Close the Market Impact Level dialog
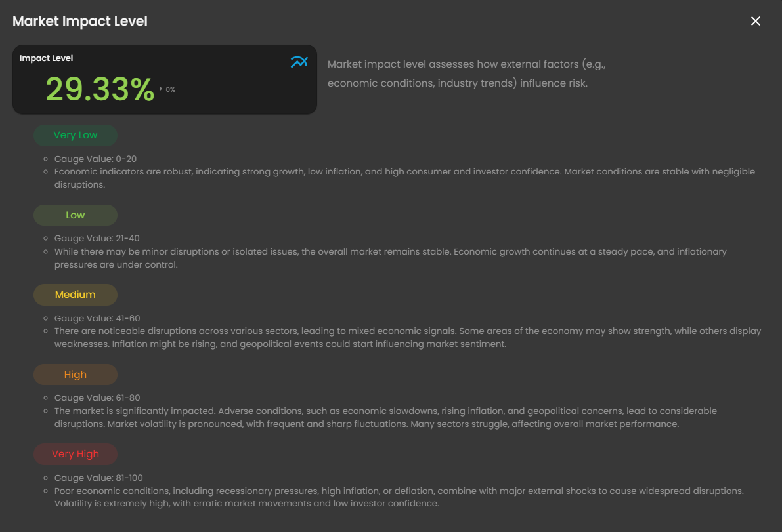Image resolution: width=782 pixels, height=532 pixels. tap(756, 21)
